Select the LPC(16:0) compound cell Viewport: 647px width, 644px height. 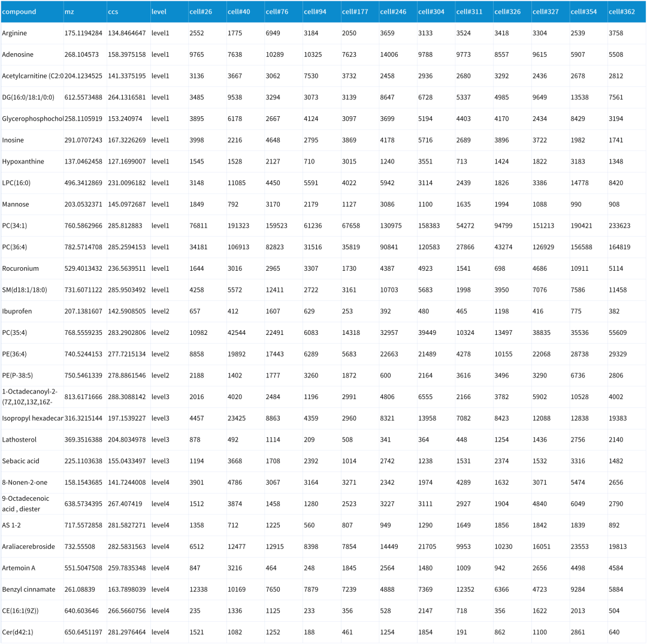pyautogui.click(x=32, y=183)
